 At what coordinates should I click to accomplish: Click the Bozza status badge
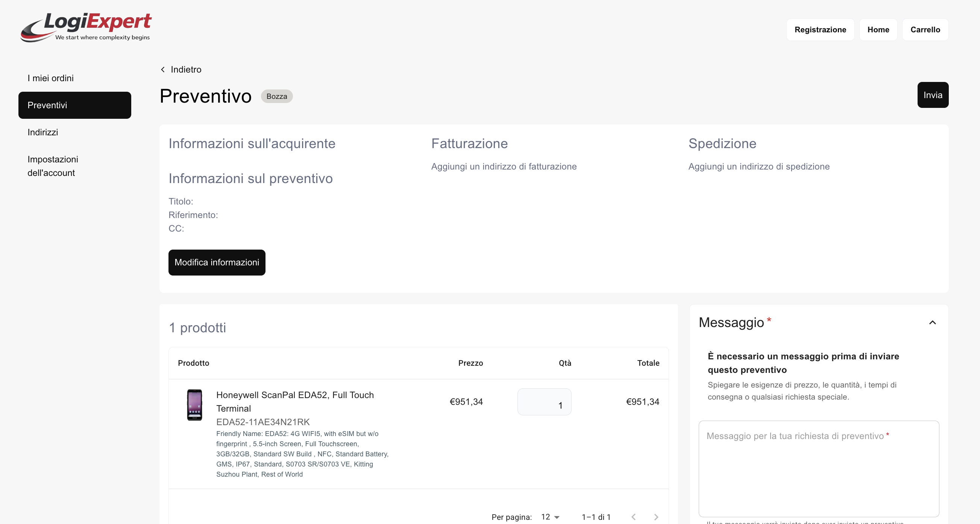276,97
